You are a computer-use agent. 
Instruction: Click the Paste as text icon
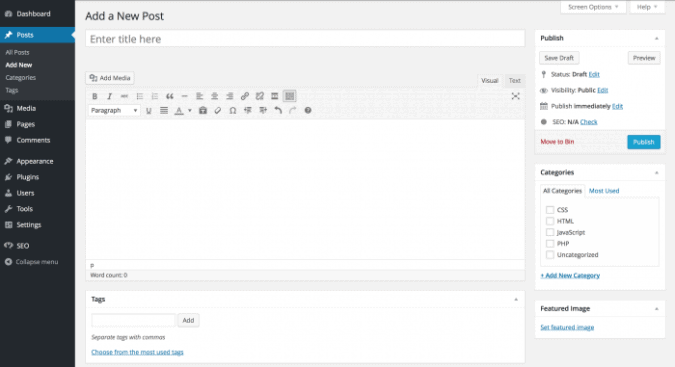[203, 111]
